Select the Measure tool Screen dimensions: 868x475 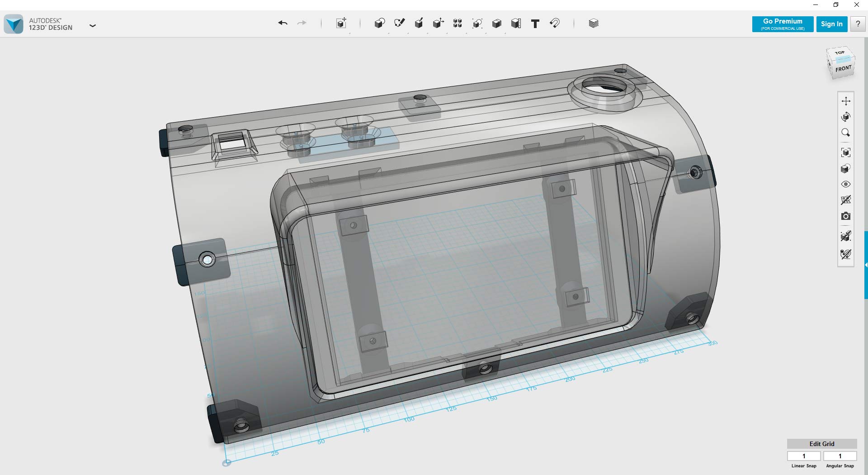point(516,24)
